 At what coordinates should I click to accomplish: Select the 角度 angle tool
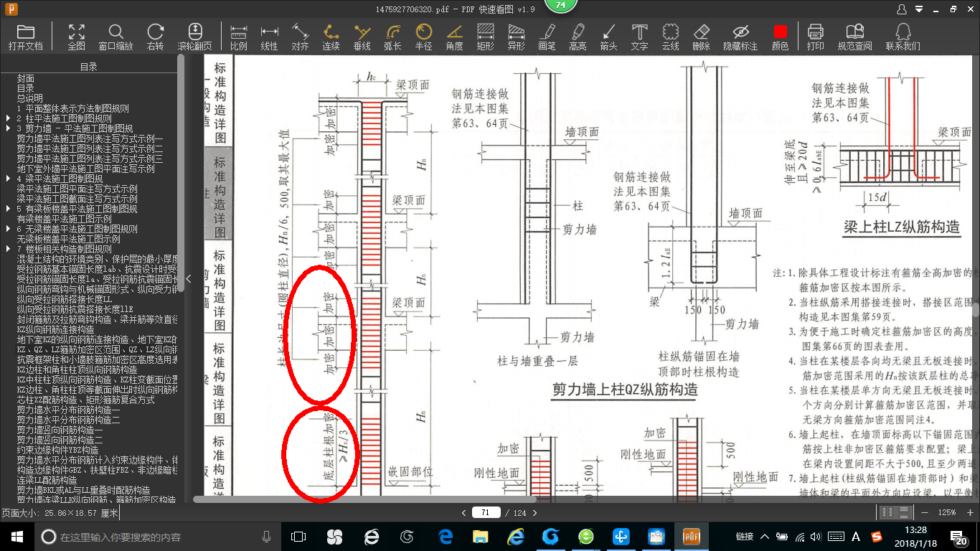pyautogui.click(x=454, y=37)
